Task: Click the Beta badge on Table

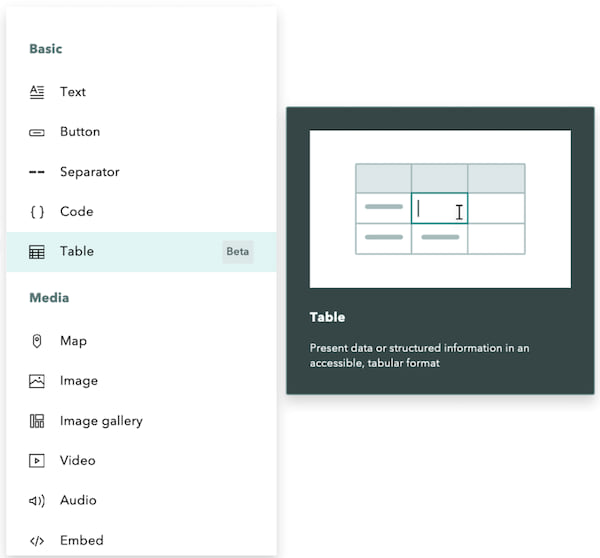Action: point(238,251)
